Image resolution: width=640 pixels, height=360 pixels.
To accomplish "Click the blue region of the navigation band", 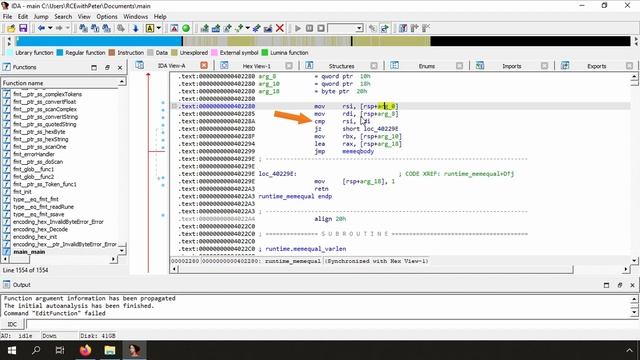I will 98,41.
